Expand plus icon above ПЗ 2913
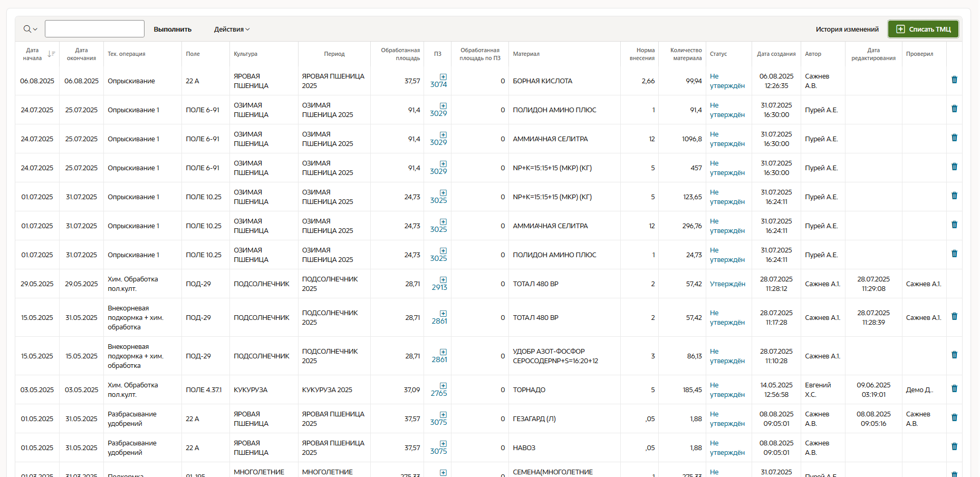 point(443,280)
